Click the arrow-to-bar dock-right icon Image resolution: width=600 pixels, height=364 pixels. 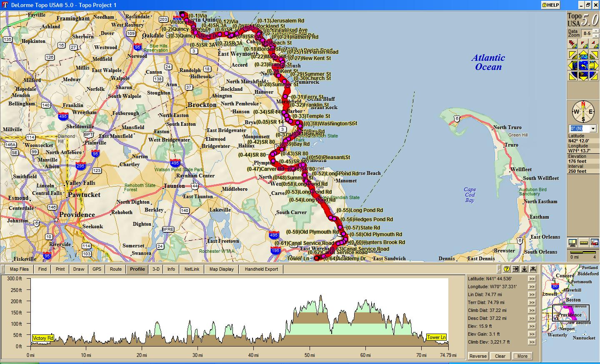[x=515, y=269]
